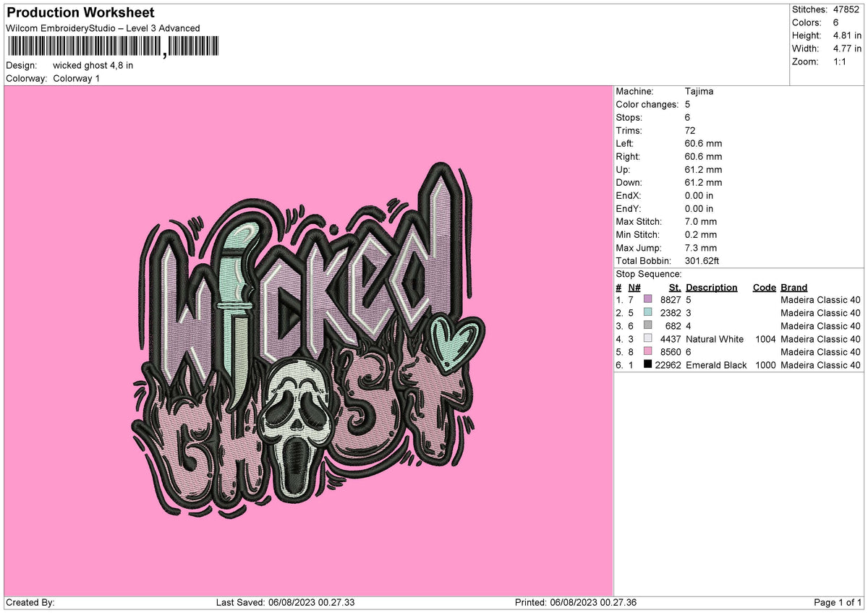Click the Production Worksheet title

(x=80, y=13)
